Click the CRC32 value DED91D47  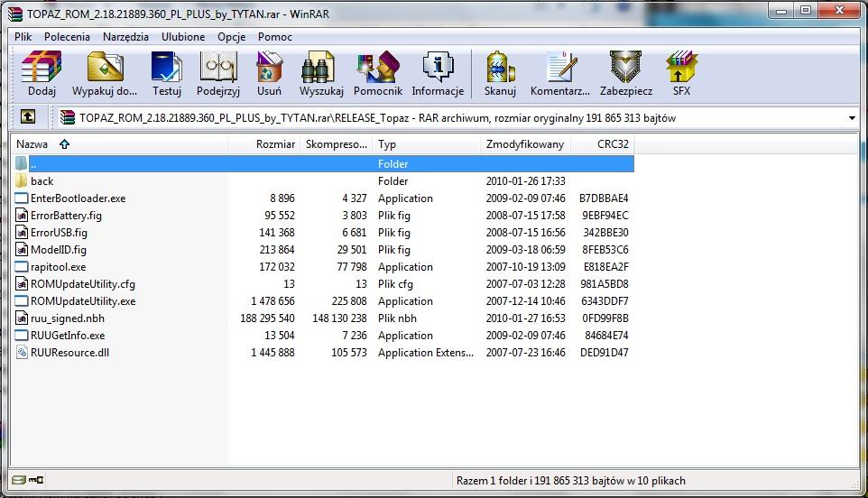click(605, 353)
